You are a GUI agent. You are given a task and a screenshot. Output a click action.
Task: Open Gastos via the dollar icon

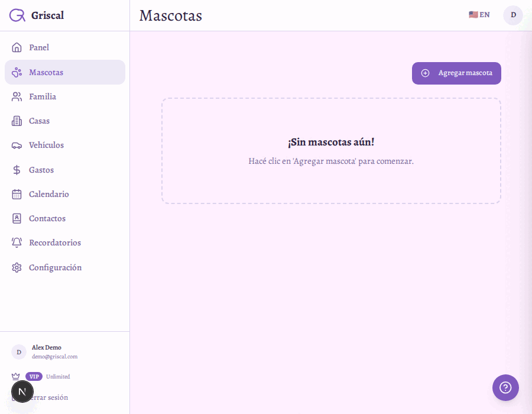[x=17, y=170]
